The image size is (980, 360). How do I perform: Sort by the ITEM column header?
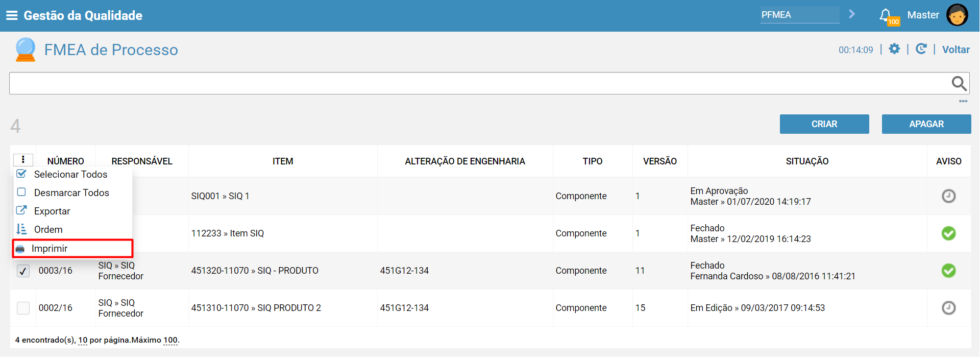(283, 161)
